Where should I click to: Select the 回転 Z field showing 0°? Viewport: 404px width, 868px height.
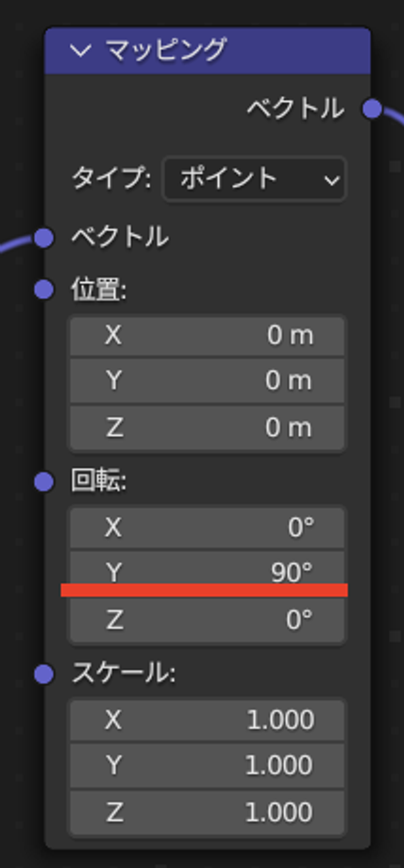point(207,620)
